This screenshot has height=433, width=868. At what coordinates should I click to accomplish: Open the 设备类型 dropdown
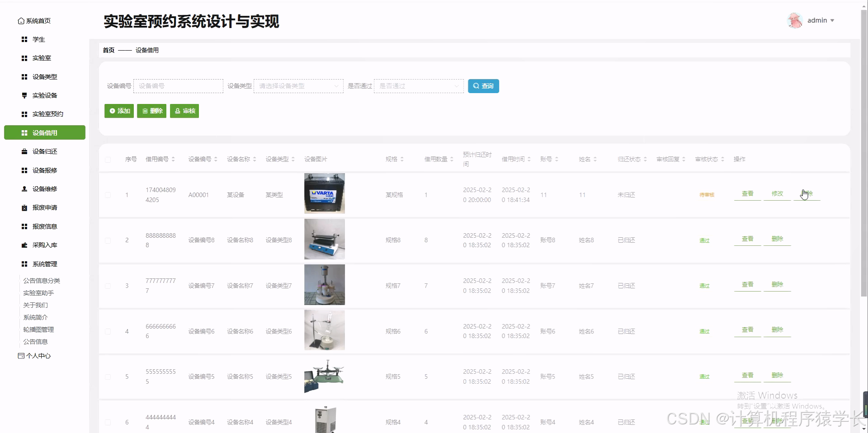click(x=297, y=86)
